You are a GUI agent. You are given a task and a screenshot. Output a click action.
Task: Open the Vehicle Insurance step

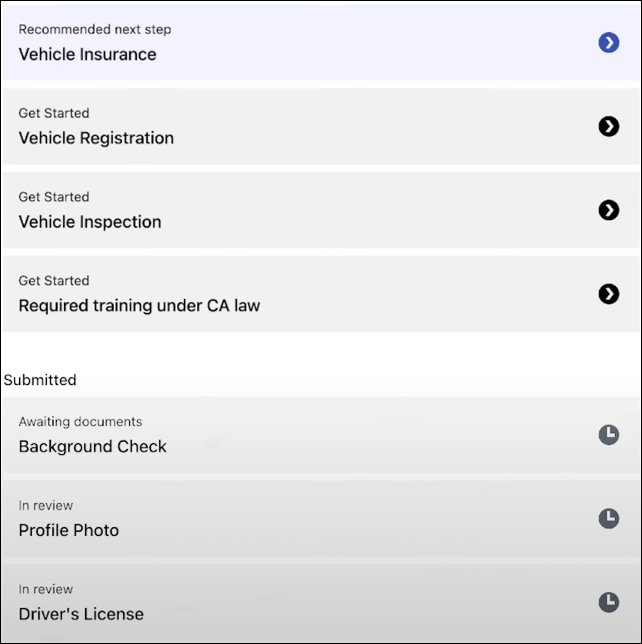point(88,54)
